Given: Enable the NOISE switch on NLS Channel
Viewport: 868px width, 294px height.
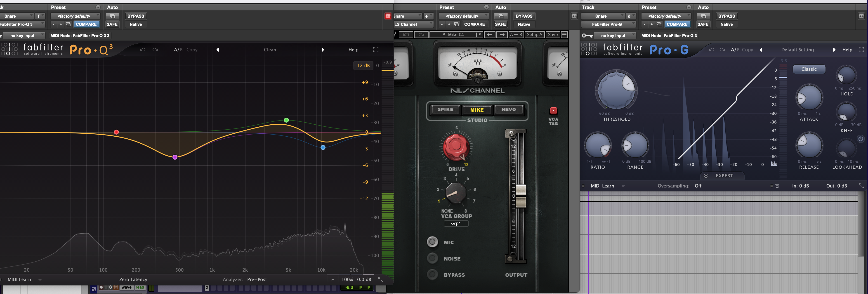Looking at the screenshot, I should (432, 258).
